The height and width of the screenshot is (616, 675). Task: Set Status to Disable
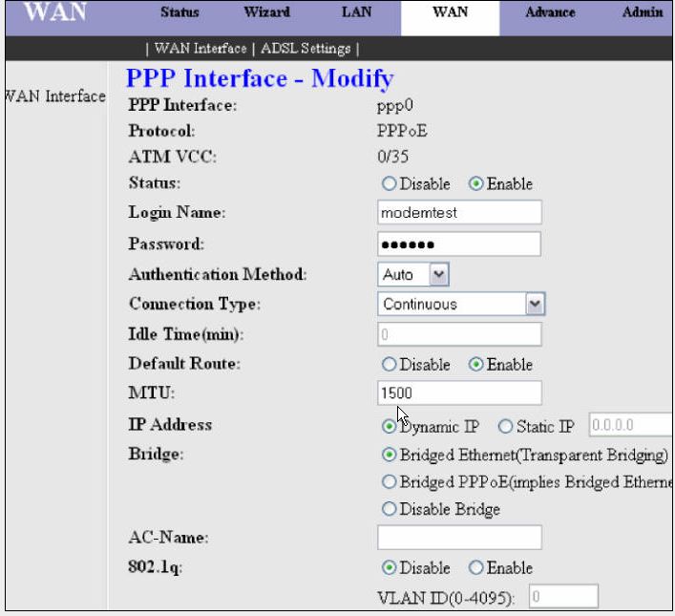(x=389, y=184)
